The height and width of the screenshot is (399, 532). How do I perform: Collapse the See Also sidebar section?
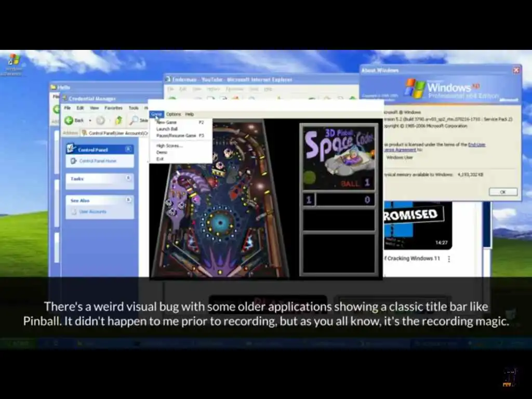(128, 200)
